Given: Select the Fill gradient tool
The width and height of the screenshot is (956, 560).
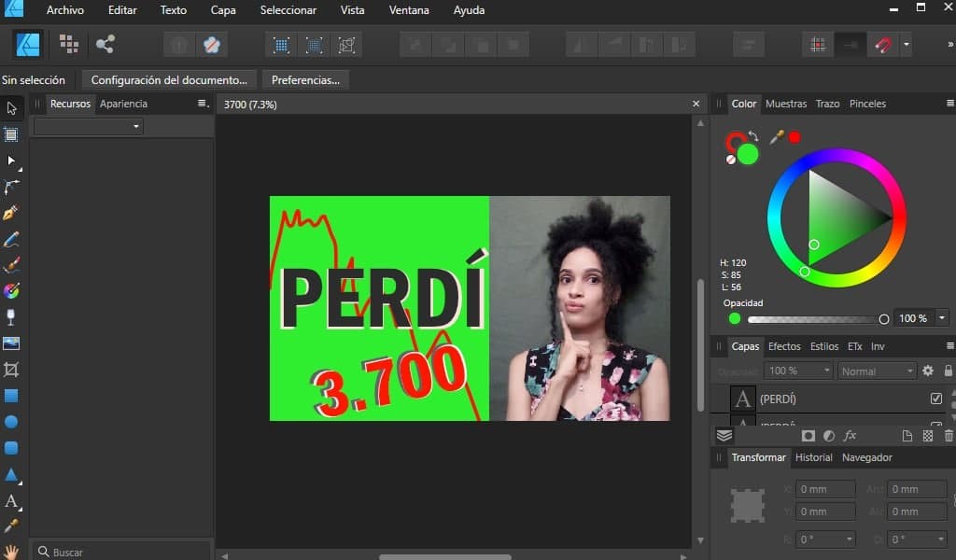Looking at the screenshot, I should (x=11, y=291).
